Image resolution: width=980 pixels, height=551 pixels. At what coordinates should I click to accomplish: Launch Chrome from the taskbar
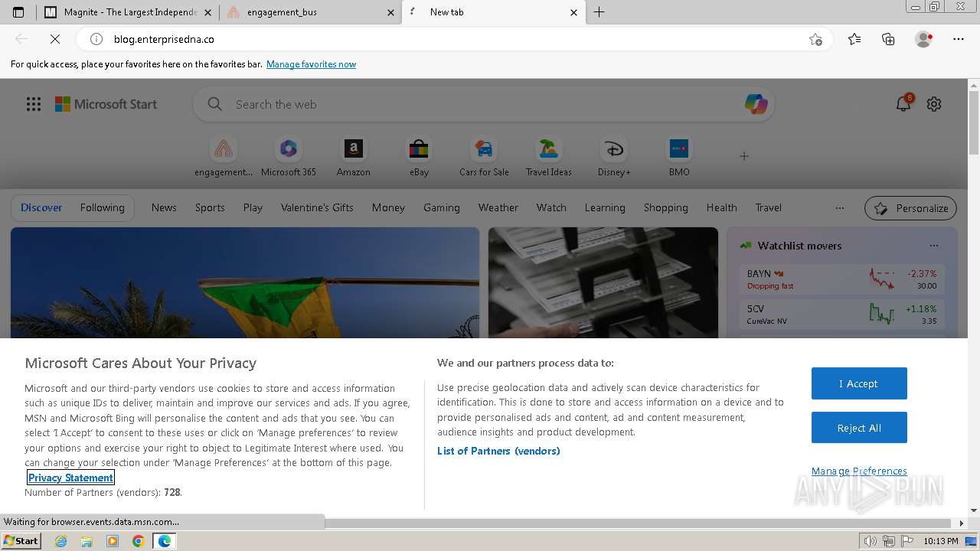[x=138, y=541]
